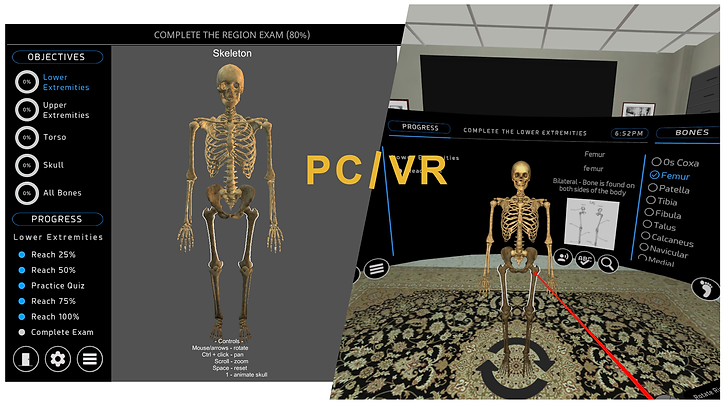Select the Talus radio button
Image resolution: width=724 pixels, height=405 pixels.
(647, 224)
